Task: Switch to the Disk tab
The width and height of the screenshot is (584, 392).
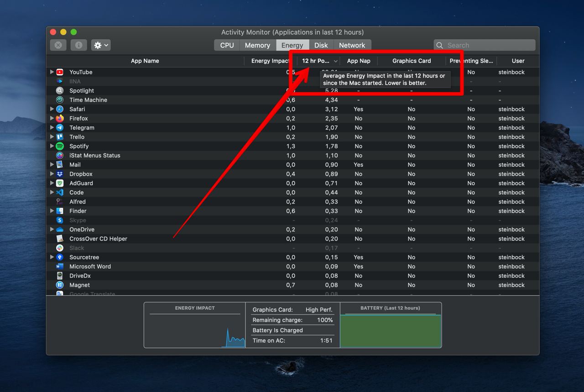Action: click(321, 45)
